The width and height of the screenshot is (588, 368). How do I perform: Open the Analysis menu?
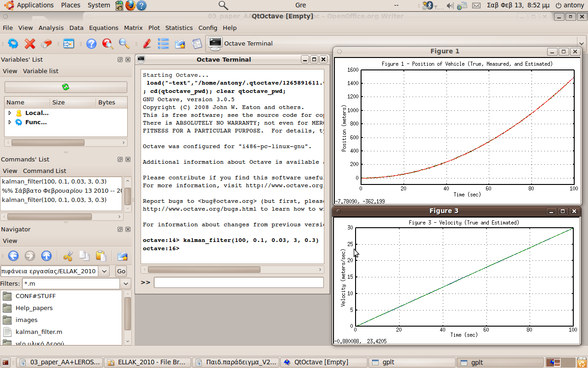[x=51, y=28]
